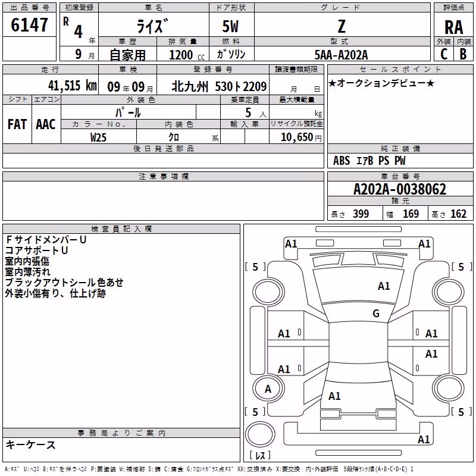
Task: Click the spare tire circle in the diagram
Action: point(260,434)
